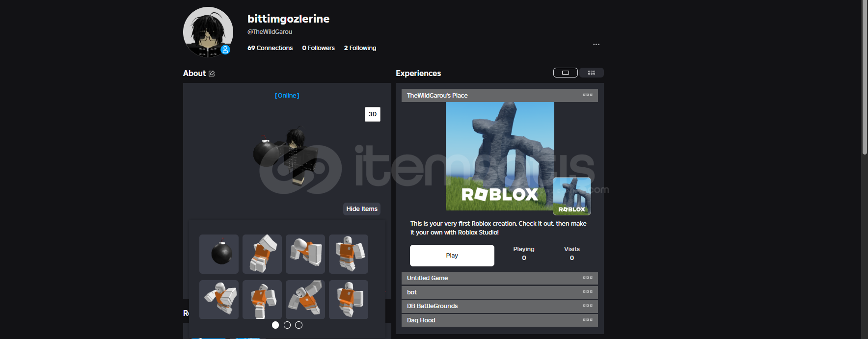Expand the Daq Hood row
The image size is (868, 339).
500,320
